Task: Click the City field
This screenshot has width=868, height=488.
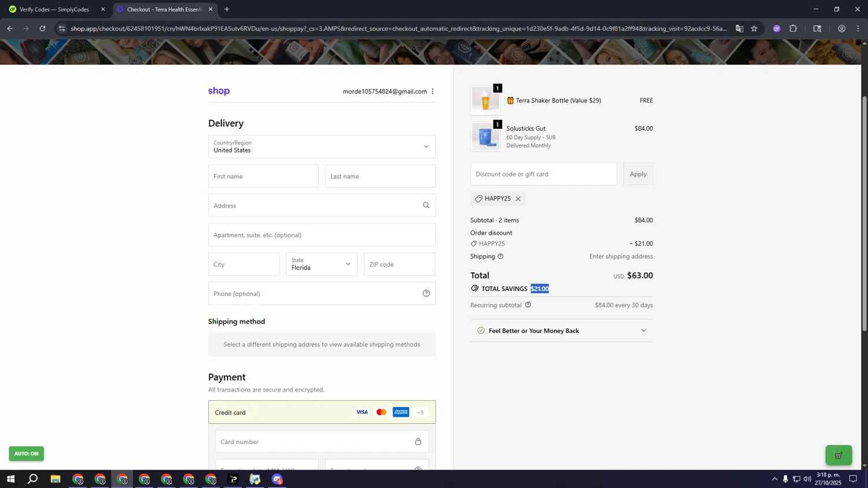Action: pyautogui.click(x=244, y=264)
